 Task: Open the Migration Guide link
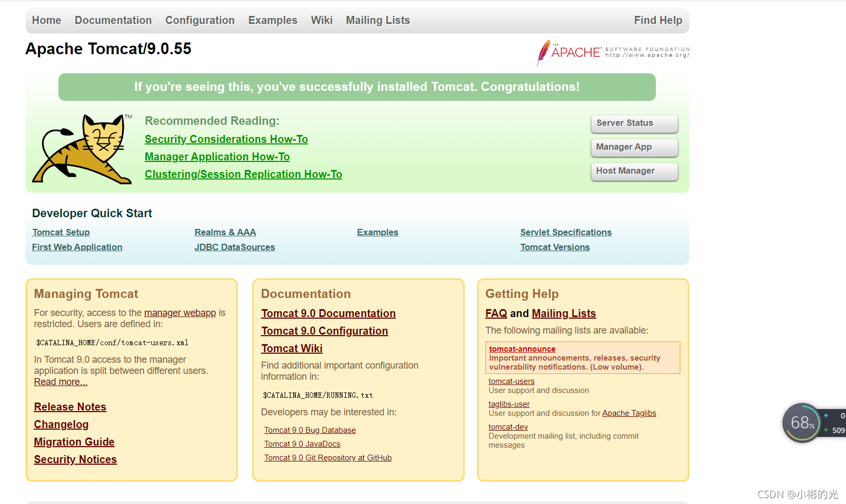click(74, 442)
